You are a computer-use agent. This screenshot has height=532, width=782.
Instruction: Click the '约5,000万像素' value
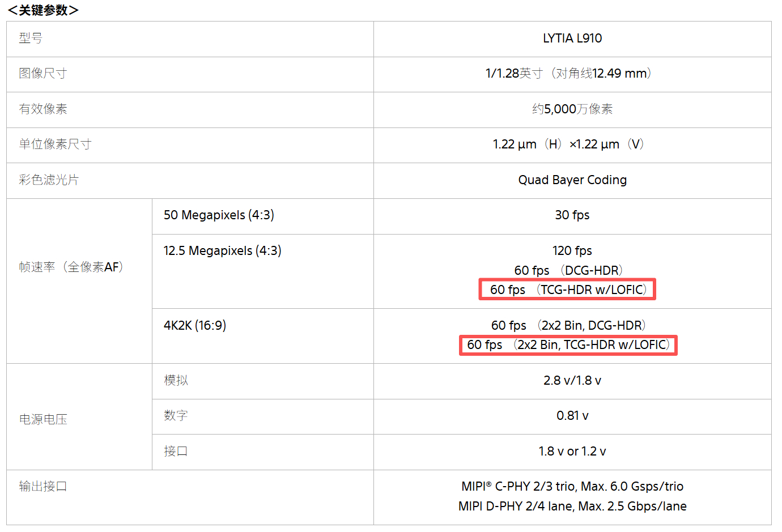tap(572, 109)
